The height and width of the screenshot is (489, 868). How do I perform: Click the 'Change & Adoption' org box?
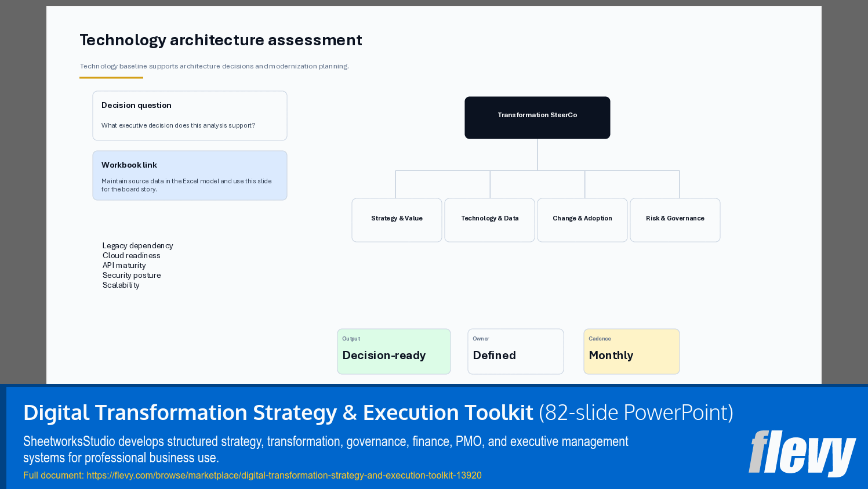(x=582, y=220)
